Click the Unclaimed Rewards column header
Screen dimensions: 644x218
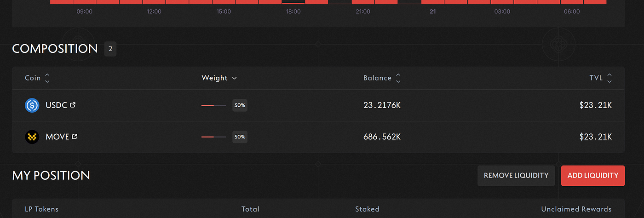576,209
